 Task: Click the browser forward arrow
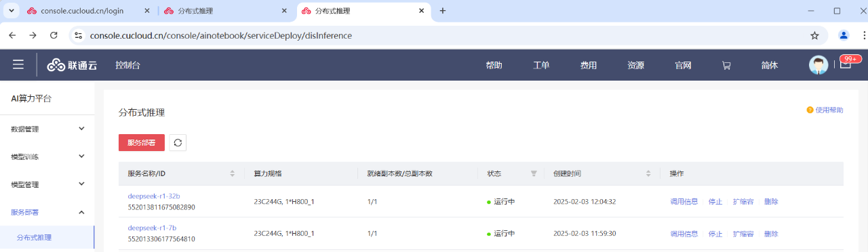[x=33, y=35]
